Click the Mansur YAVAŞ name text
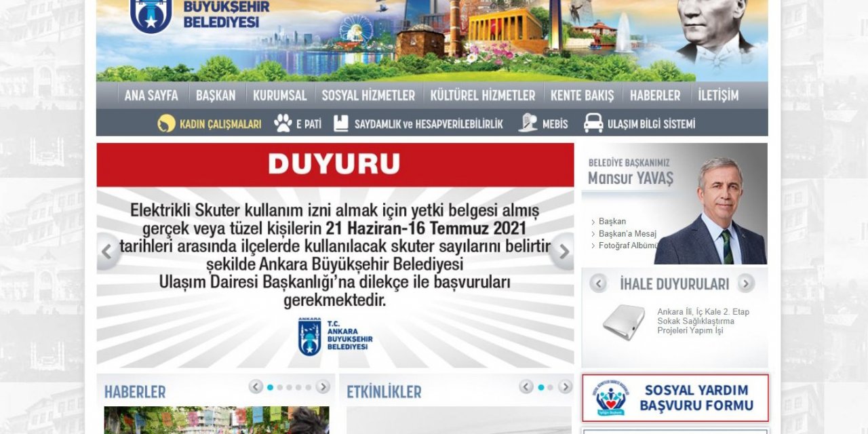The height and width of the screenshot is (434, 868). pyautogui.click(x=631, y=178)
